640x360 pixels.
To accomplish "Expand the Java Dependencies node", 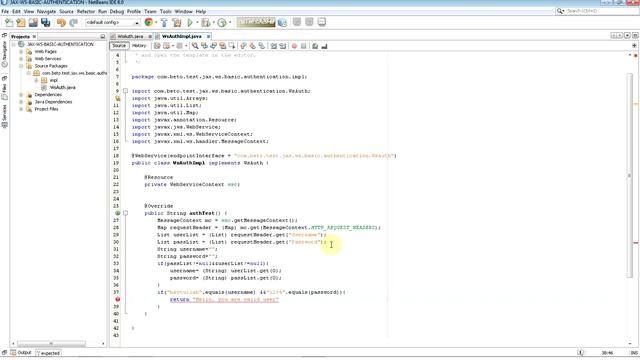I will coord(21,102).
